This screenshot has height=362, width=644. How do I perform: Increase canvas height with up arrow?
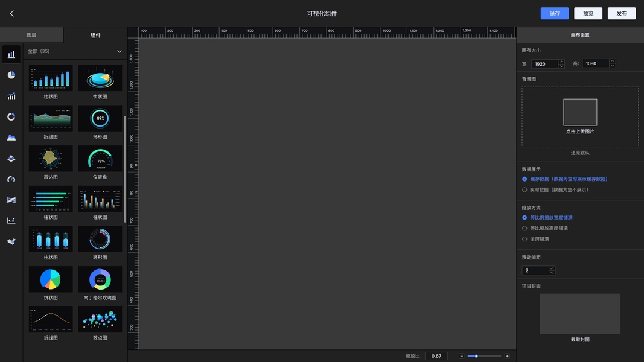click(x=613, y=61)
